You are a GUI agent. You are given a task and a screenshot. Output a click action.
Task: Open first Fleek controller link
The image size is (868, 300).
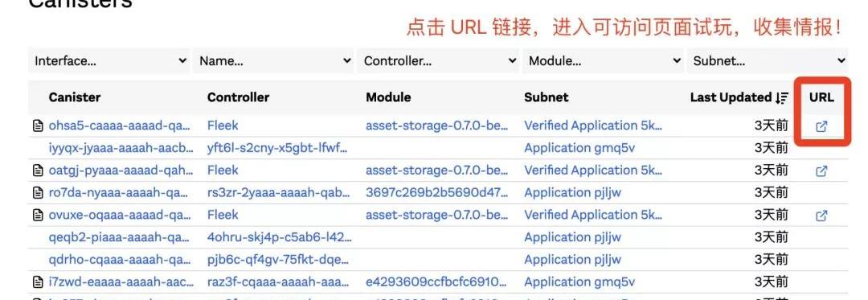[223, 125]
